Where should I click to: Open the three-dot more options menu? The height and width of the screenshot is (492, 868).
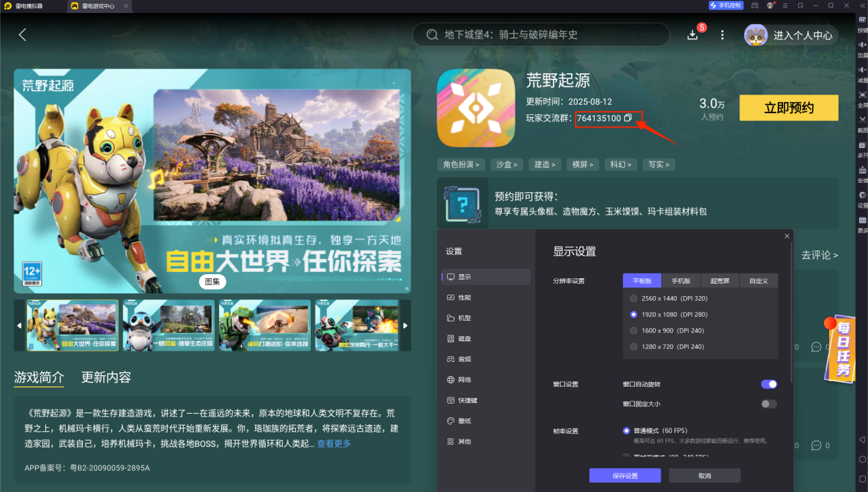click(722, 35)
